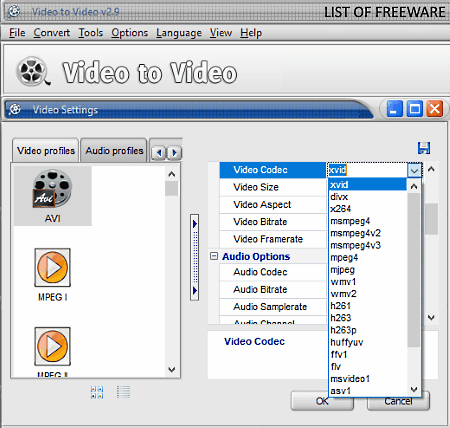Click the OK button
The height and width of the screenshot is (428, 450).
322,401
